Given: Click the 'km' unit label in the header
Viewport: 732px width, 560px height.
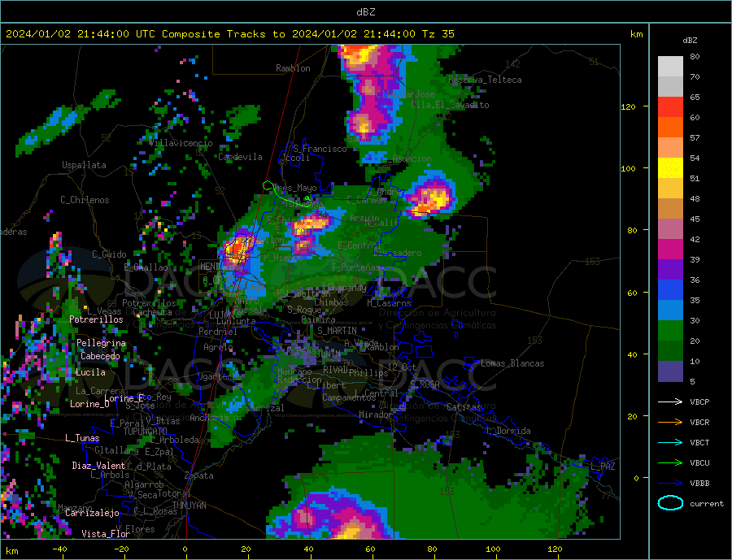Looking at the screenshot, I should pyautogui.click(x=636, y=34).
